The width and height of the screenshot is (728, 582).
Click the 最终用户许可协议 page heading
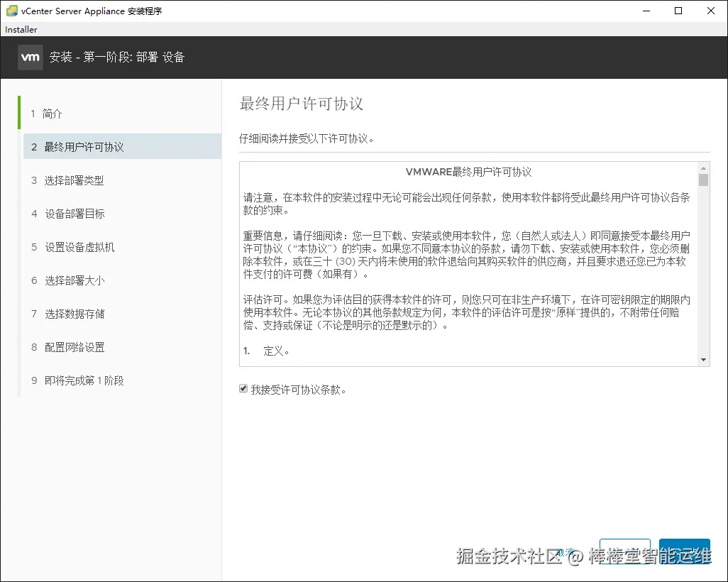point(302,104)
